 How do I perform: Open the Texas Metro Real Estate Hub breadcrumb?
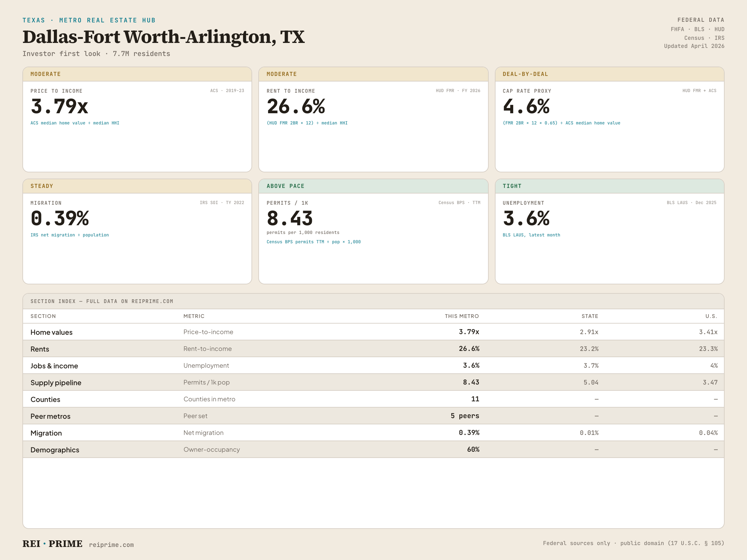click(89, 20)
